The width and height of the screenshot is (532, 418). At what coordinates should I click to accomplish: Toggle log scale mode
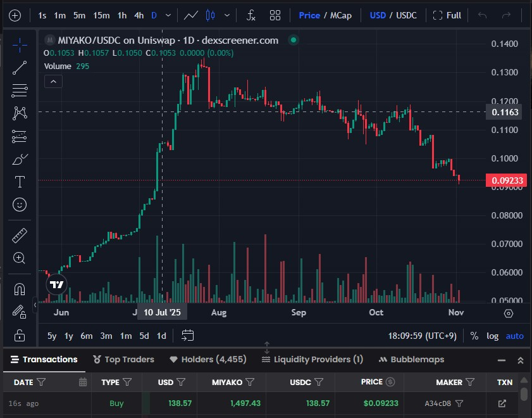[x=493, y=336]
